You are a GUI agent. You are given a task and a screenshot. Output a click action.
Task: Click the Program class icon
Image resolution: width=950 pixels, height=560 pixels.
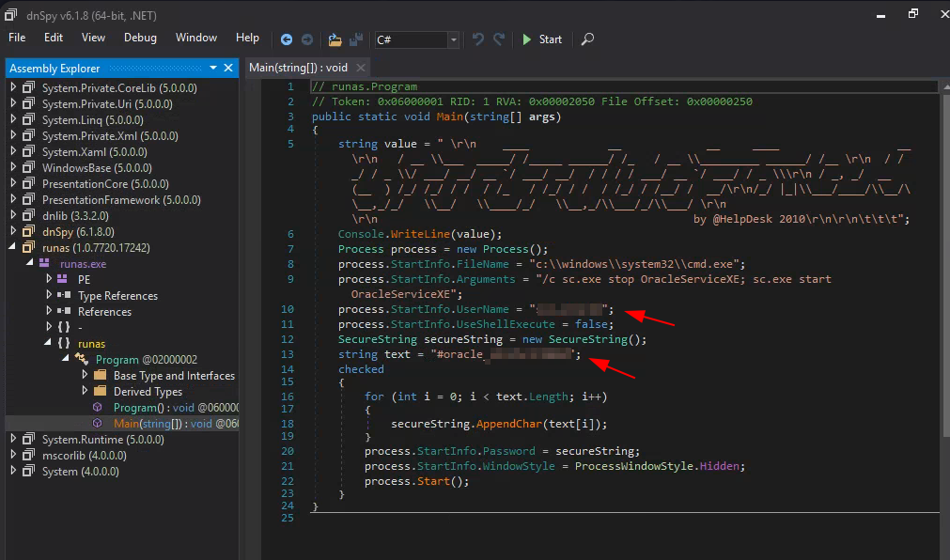(81, 359)
